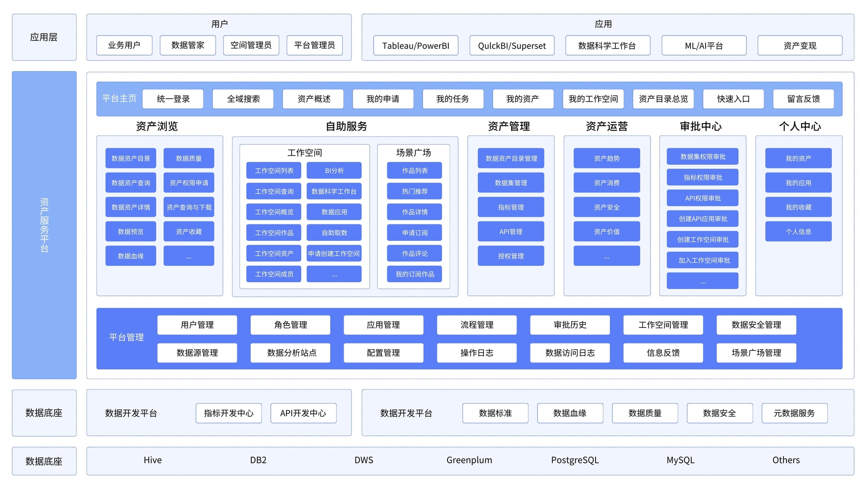Open 我的工作空间 in the top bar

(x=593, y=99)
